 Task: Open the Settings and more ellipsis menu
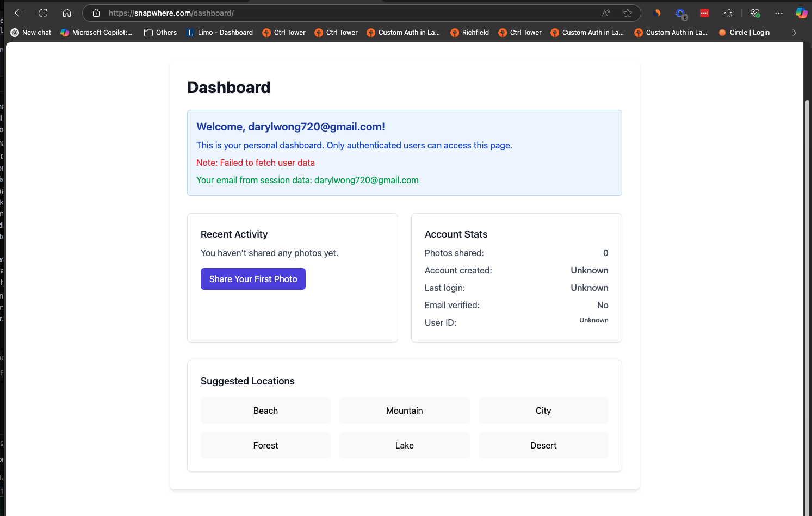779,13
